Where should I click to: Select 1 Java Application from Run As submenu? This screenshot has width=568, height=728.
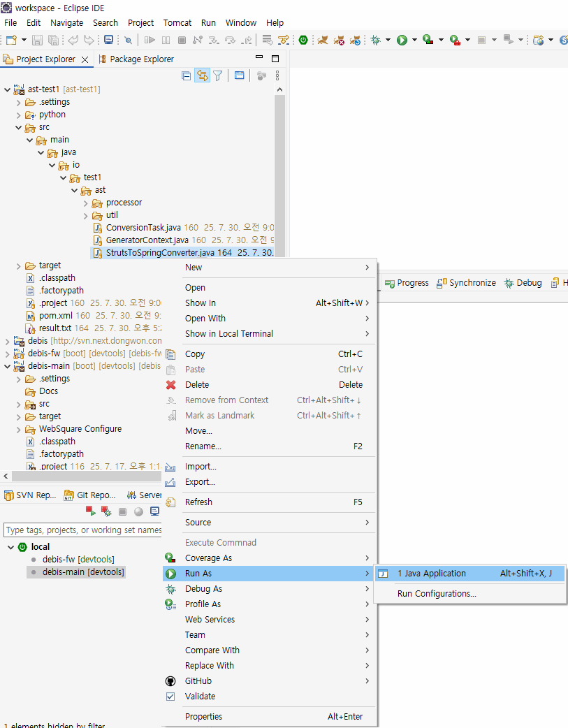pos(469,574)
